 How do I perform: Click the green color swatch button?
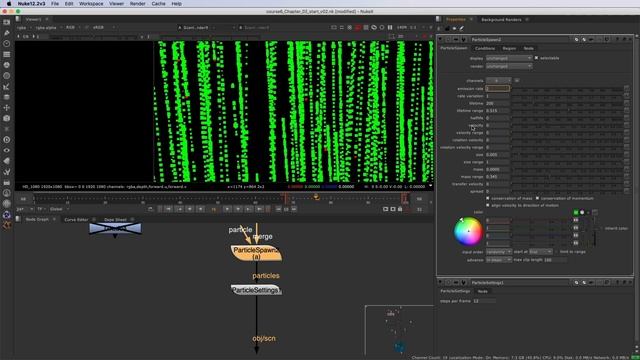tap(576, 213)
